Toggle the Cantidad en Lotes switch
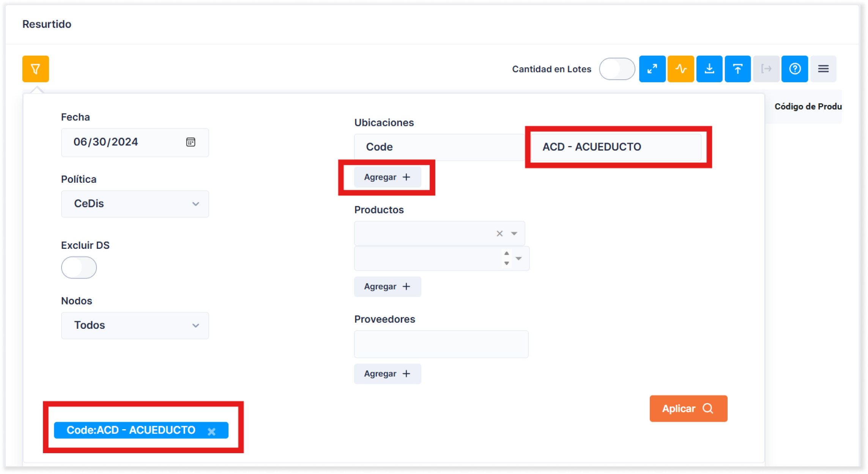868x474 pixels. click(617, 69)
